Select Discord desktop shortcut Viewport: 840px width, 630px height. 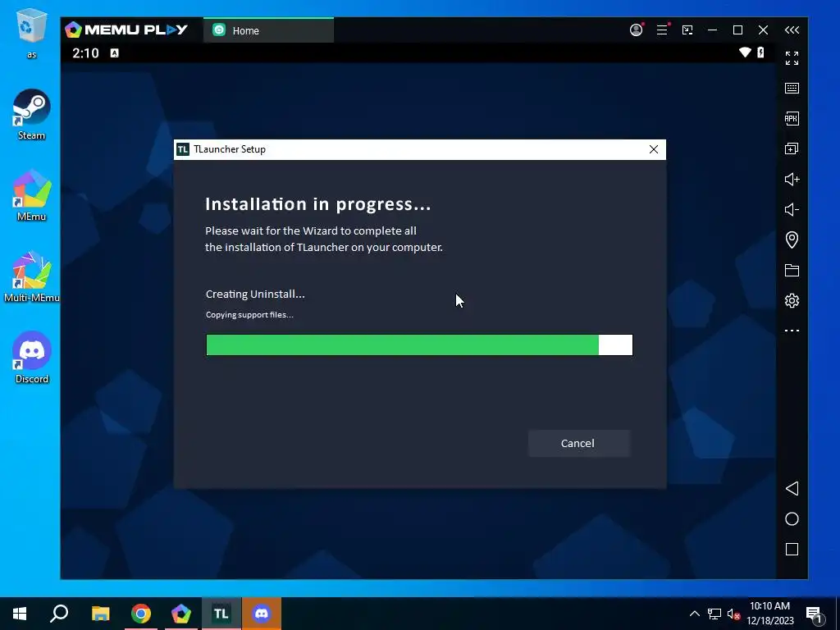(x=32, y=358)
